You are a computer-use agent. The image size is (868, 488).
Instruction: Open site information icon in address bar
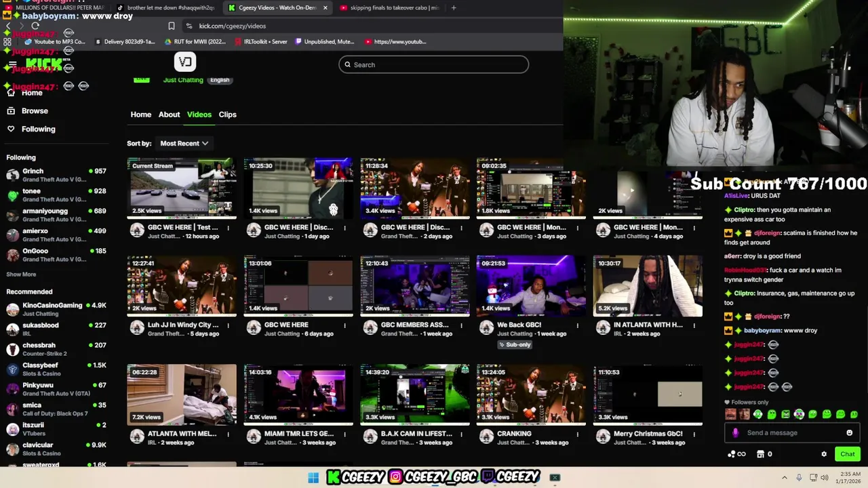[x=189, y=26]
